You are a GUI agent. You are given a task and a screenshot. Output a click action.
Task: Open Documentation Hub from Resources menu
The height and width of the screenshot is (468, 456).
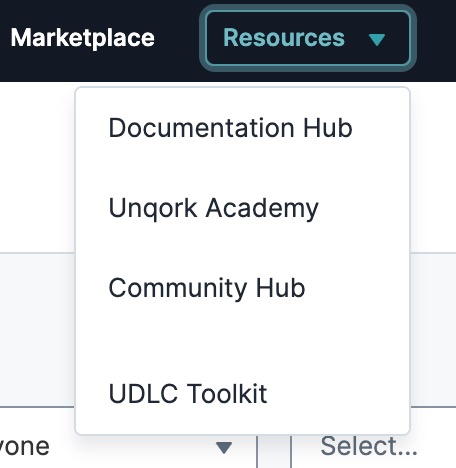click(x=230, y=128)
